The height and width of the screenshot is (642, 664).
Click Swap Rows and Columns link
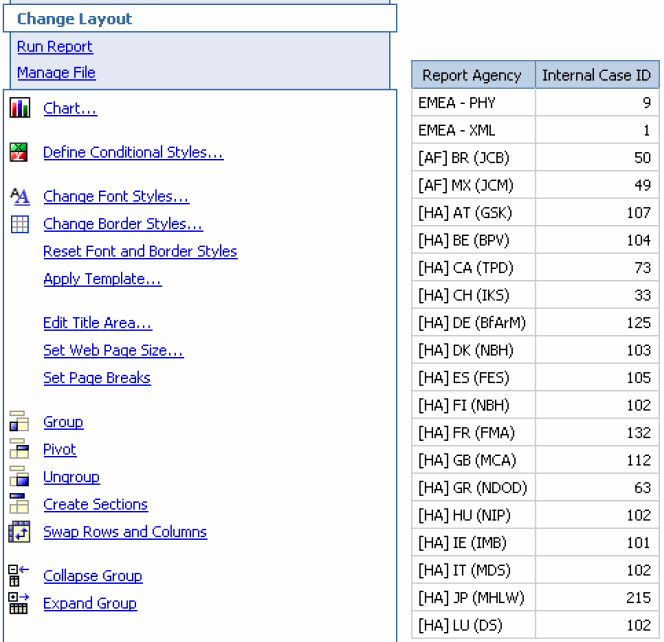click(125, 532)
